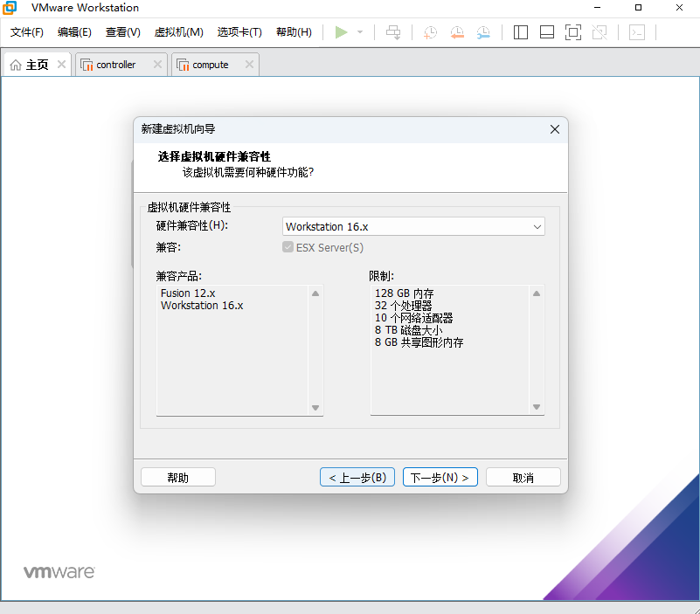Screen dimensions: 700x614
Task: Click the 10 个网络适配器 limit entry
Action: click(x=414, y=318)
